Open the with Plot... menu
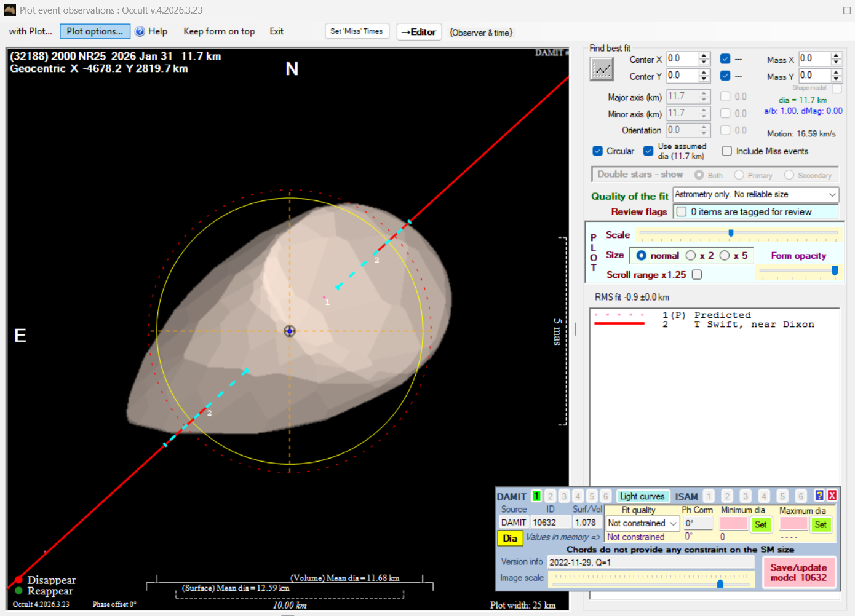 (30, 31)
